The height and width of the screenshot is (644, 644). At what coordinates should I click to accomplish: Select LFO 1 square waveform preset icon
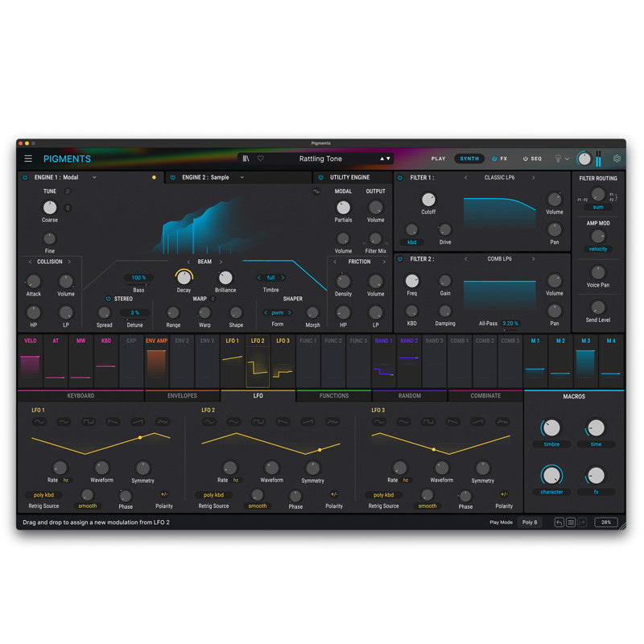(89, 421)
